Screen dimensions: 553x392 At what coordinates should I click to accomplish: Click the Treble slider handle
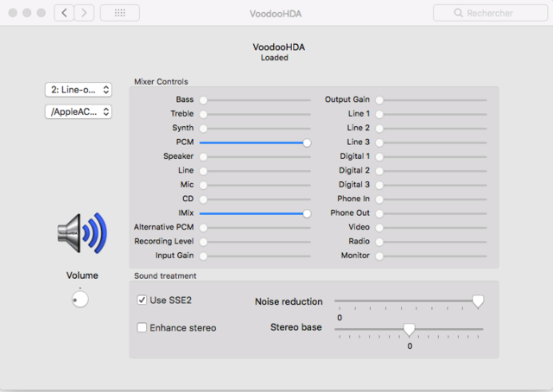203,115
